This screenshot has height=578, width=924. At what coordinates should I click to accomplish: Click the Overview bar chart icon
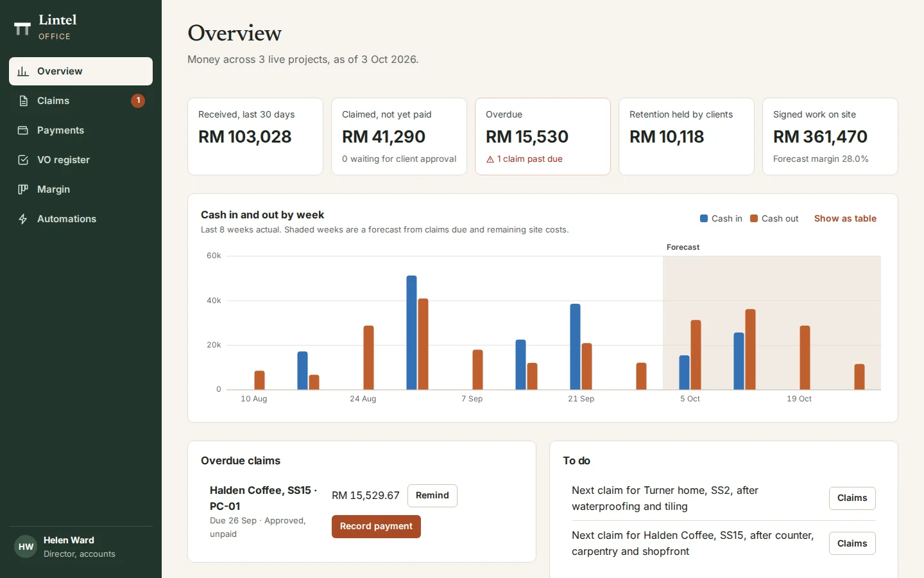tap(23, 71)
